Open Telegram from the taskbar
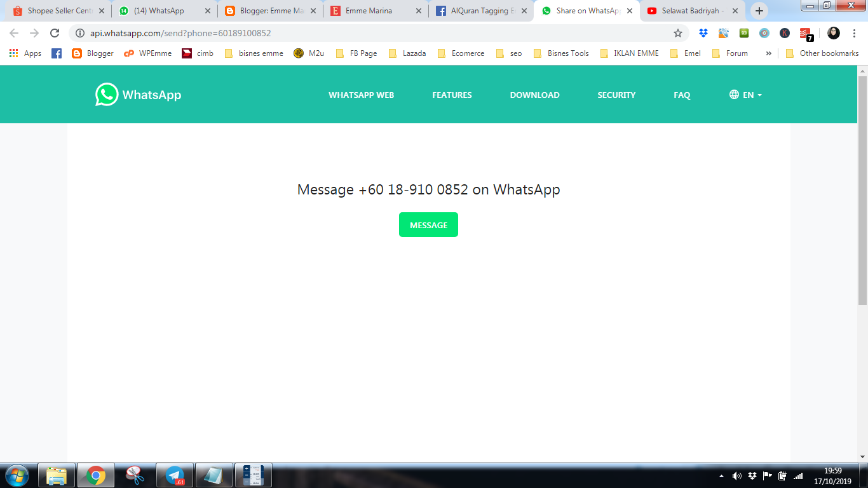This screenshot has height=488, width=868. (174, 475)
